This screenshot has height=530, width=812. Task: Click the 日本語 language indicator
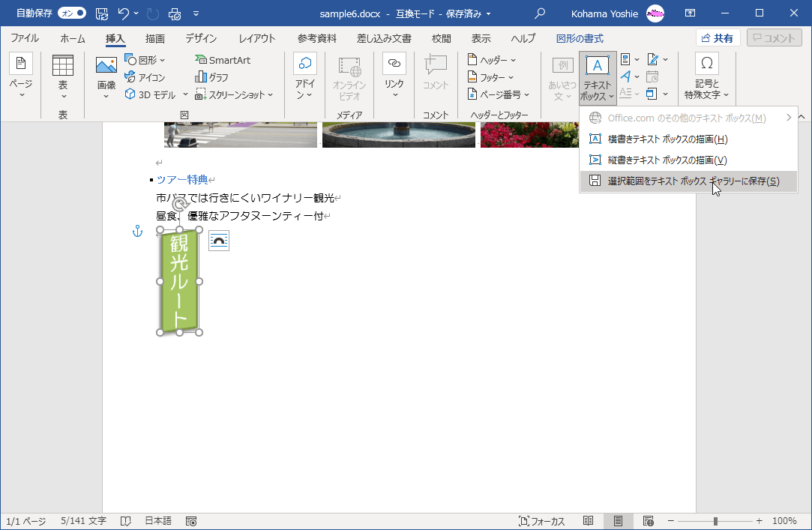158,521
